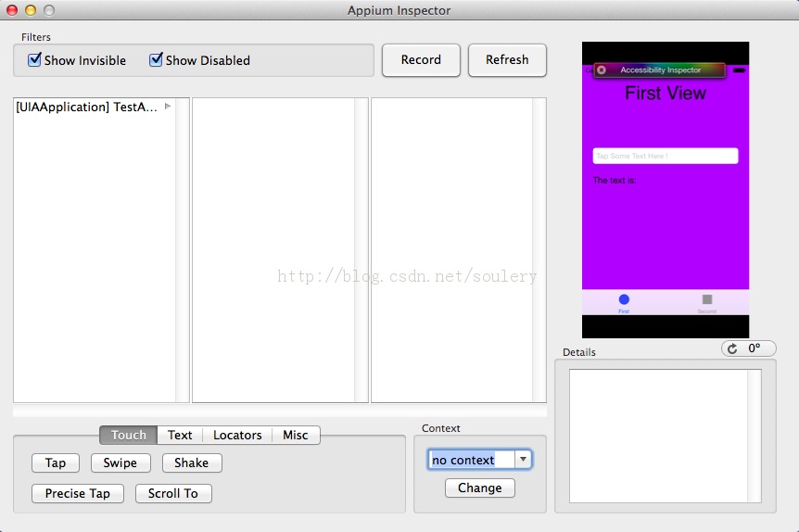Open the Misc tab
This screenshot has width=799, height=532.
click(296, 435)
